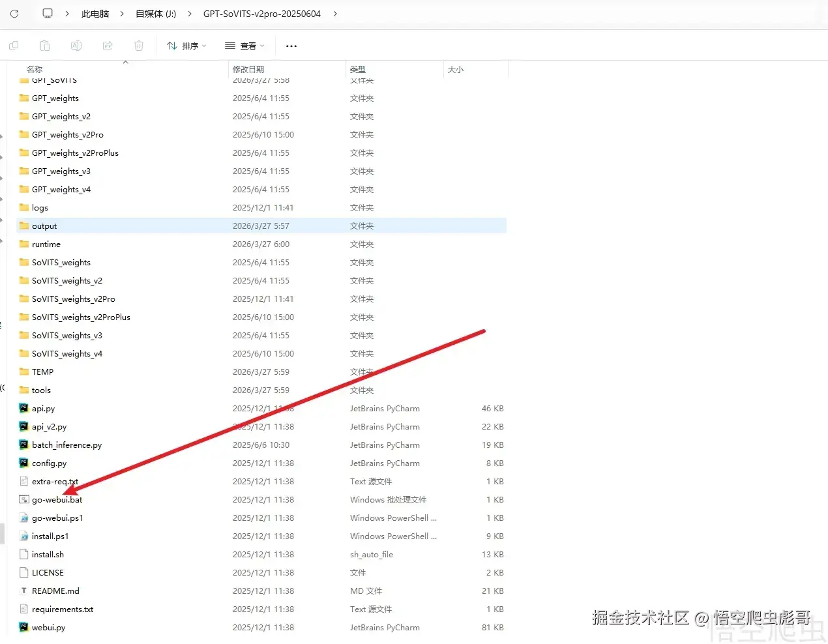
Task: Select the SoVITS_weights folder icon
Action: [24, 262]
